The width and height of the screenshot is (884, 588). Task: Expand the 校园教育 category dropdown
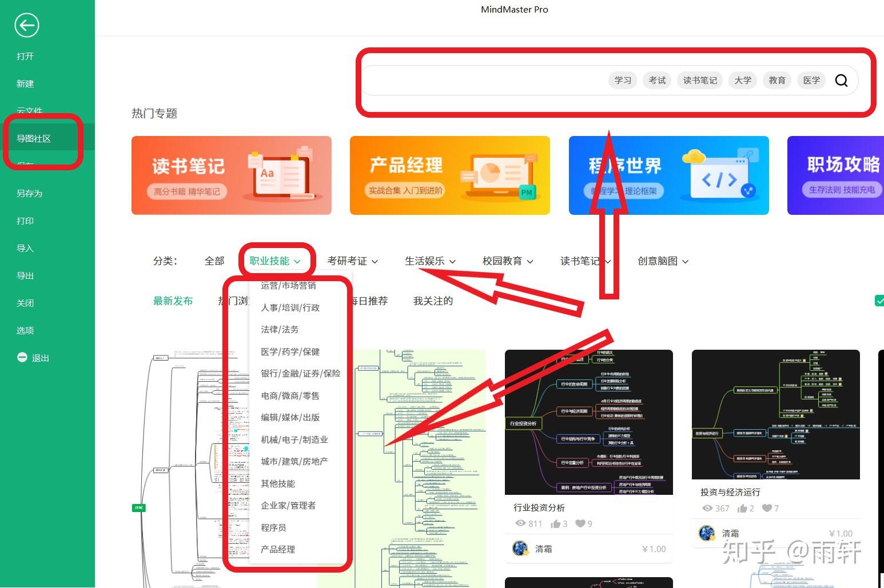pyautogui.click(x=508, y=261)
